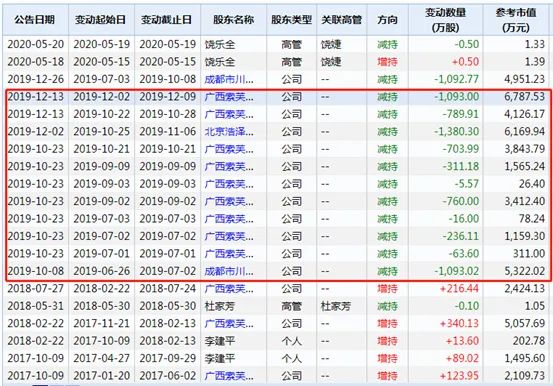553x386 pixels.
Task: Select the change amount -0.50
Action: [467, 44]
